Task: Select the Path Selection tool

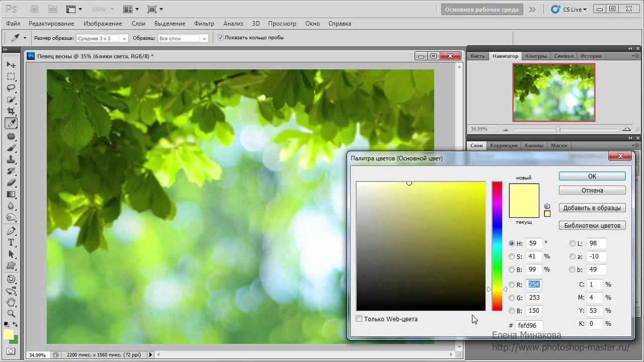Action: pyautogui.click(x=11, y=254)
